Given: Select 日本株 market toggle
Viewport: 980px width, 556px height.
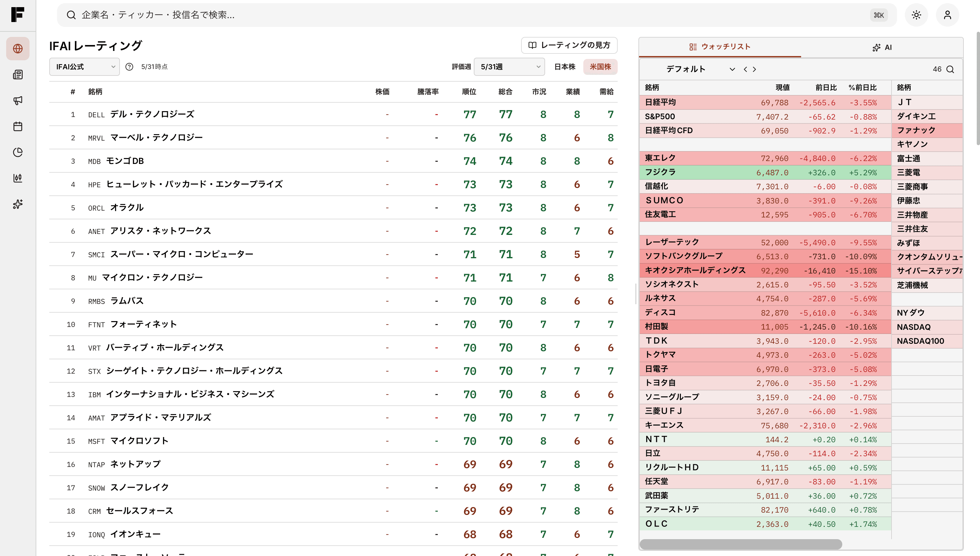Looking at the screenshot, I should pyautogui.click(x=565, y=67).
